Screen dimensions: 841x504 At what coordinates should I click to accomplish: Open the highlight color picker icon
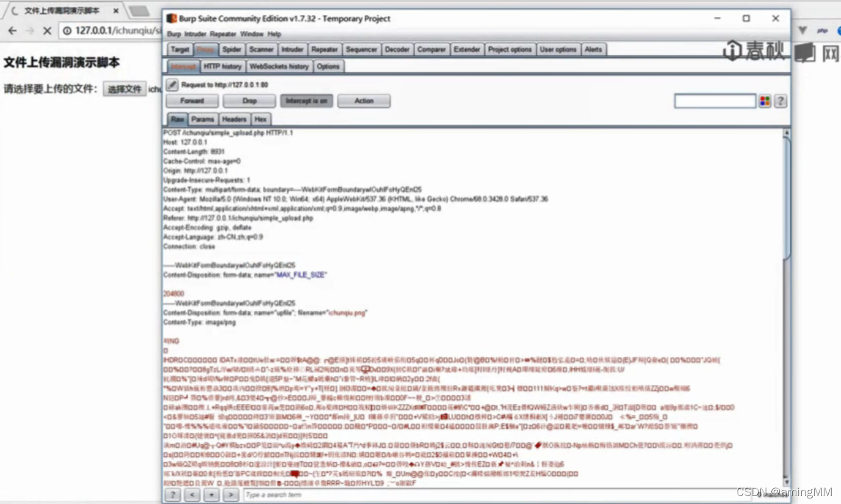[765, 101]
